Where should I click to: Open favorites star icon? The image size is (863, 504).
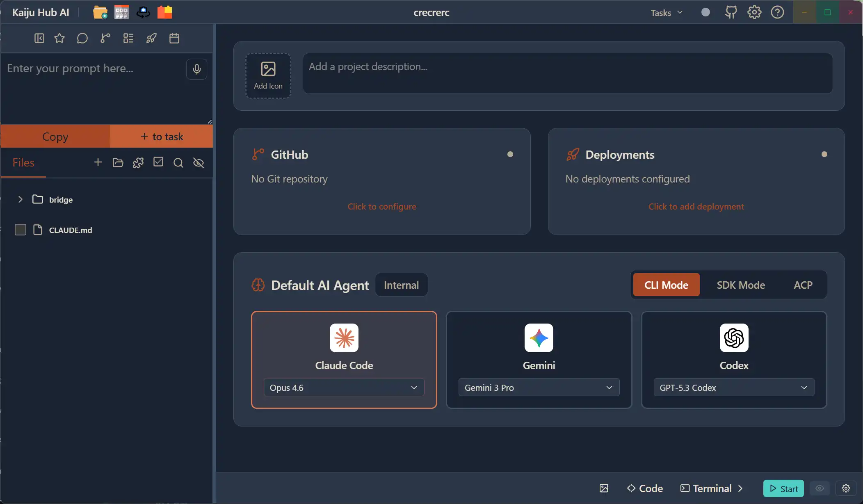point(59,38)
